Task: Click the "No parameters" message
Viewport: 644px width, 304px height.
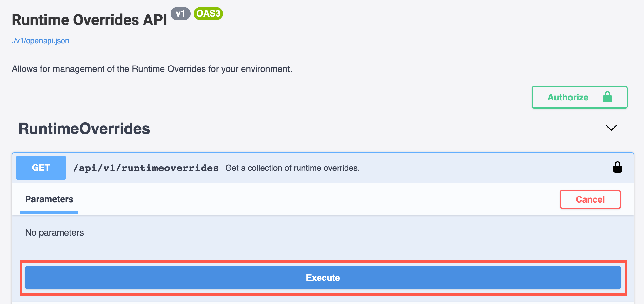Action: coord(54,233)
